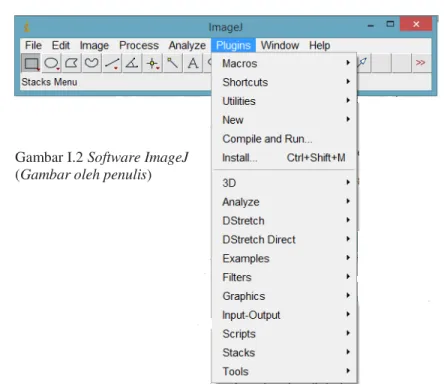
Task: Expand the Filters submenu
Action: coord(285,277)
